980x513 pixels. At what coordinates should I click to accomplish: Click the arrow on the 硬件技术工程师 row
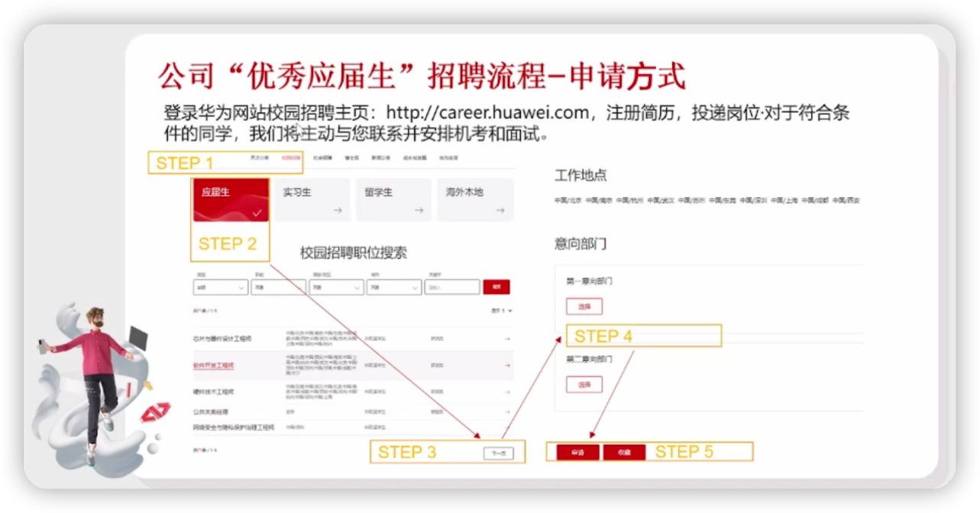(x=507, y=392)
